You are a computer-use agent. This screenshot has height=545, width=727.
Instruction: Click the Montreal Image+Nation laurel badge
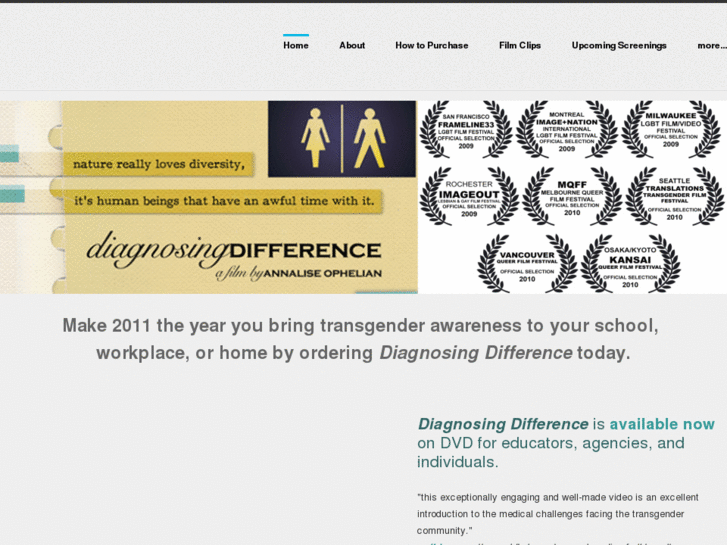coord(567,130)
